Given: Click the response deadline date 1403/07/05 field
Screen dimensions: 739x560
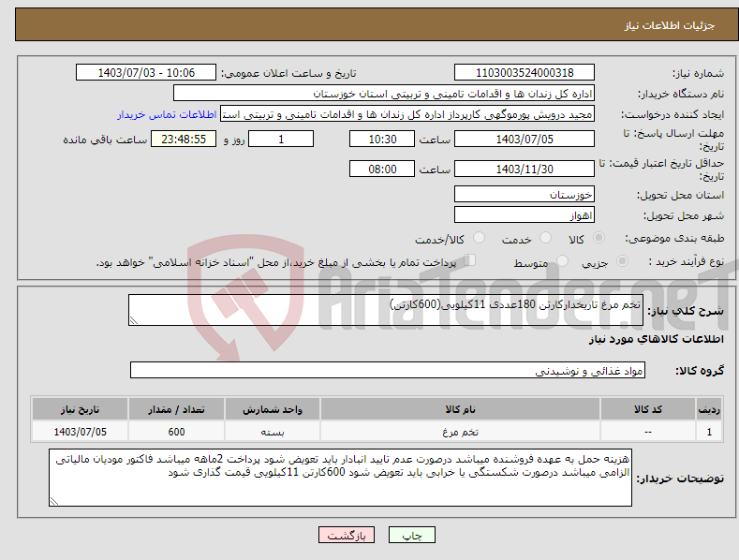Looking at the screenshot, I should point(525,139).
